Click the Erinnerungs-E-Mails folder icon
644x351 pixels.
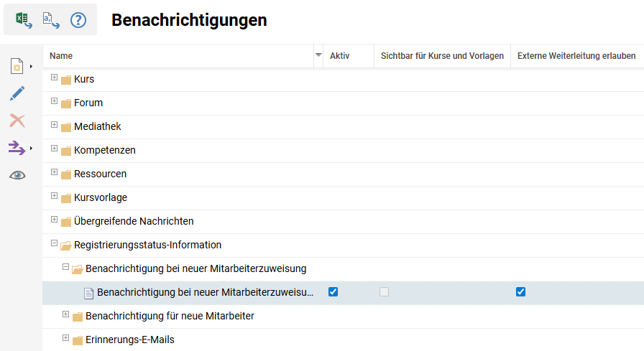tap(78, 341)
